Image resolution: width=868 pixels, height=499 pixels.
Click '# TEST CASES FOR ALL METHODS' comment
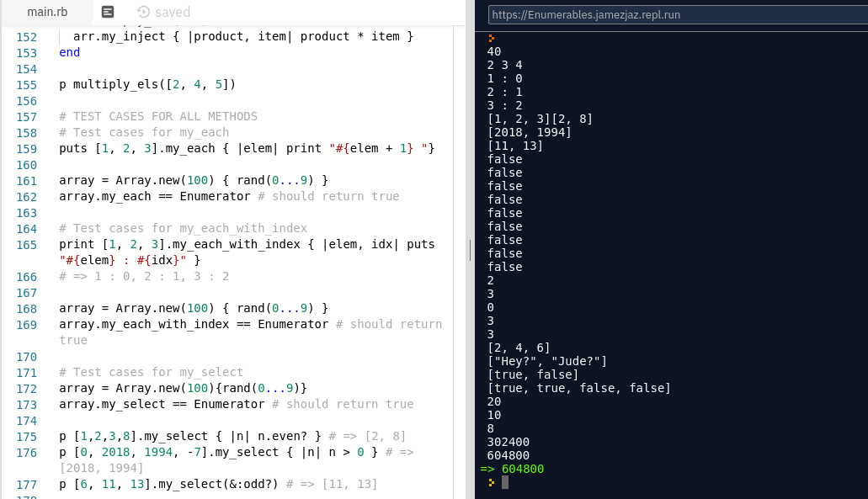point(158,117)
